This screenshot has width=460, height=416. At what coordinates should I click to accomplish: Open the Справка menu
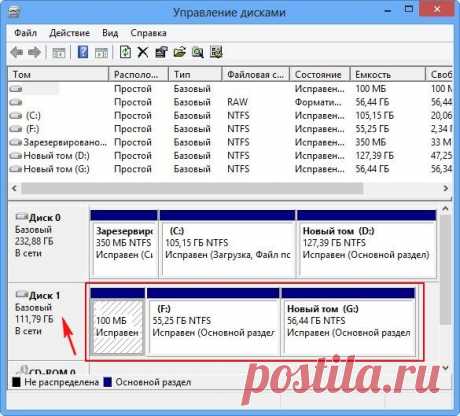148,33
